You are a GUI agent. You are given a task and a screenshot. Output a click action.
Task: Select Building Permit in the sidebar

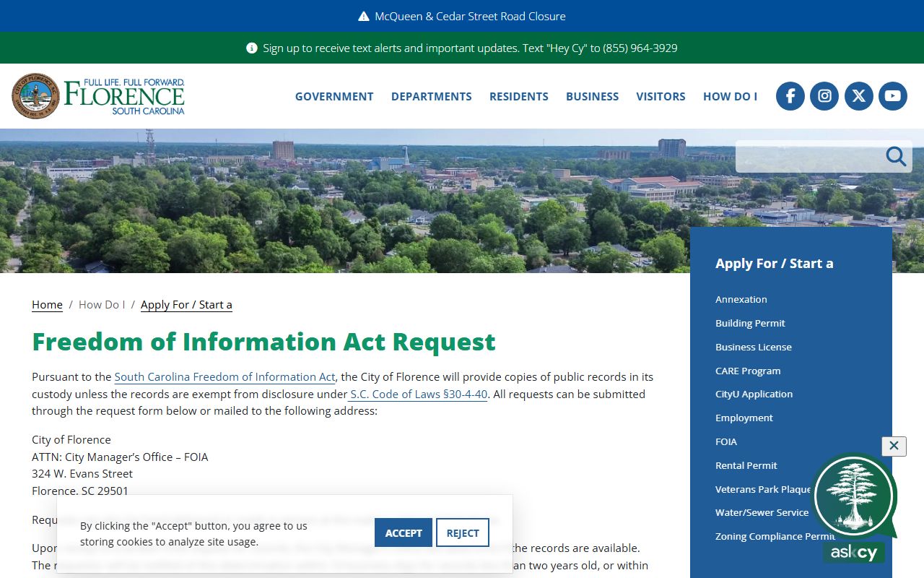(750, 323)
